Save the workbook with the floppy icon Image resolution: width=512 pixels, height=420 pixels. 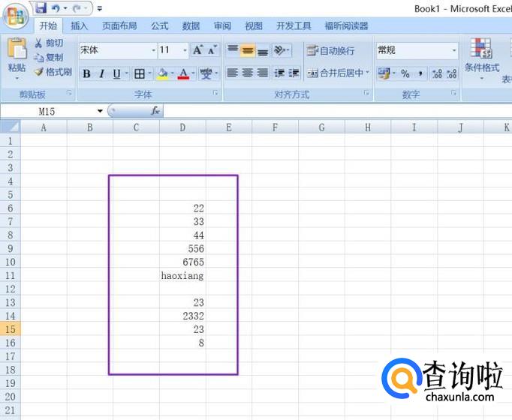click(x=41, y=7)
